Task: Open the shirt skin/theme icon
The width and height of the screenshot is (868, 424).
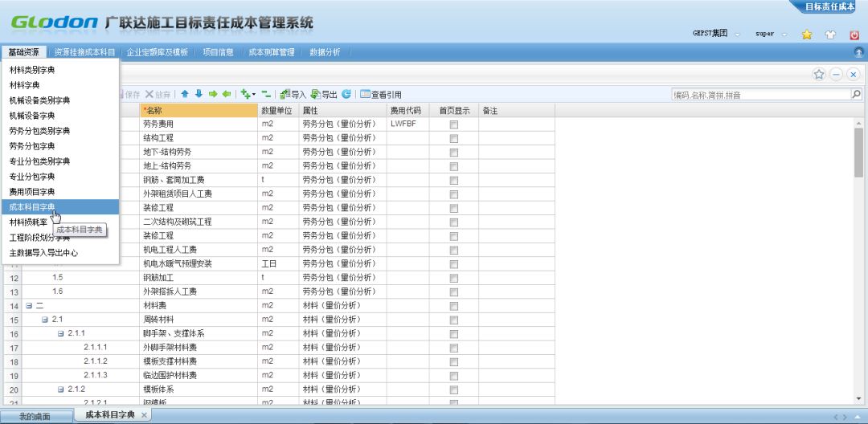Action: click(x=830, y=35)
